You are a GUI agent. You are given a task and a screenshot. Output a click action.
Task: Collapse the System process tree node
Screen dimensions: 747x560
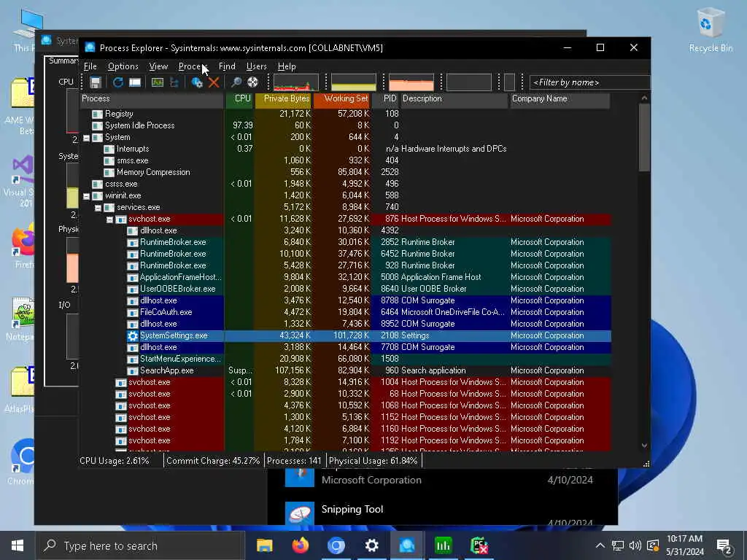coord(86,138)
